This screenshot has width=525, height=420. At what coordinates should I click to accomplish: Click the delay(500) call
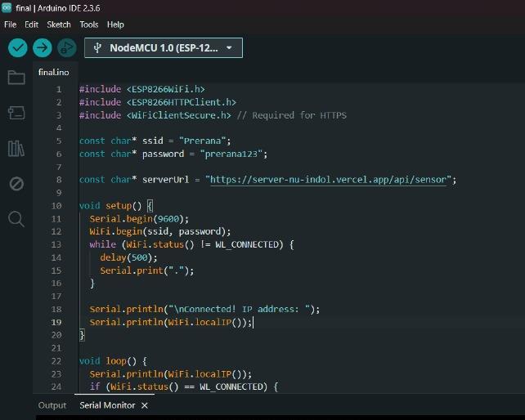[128, 257]
